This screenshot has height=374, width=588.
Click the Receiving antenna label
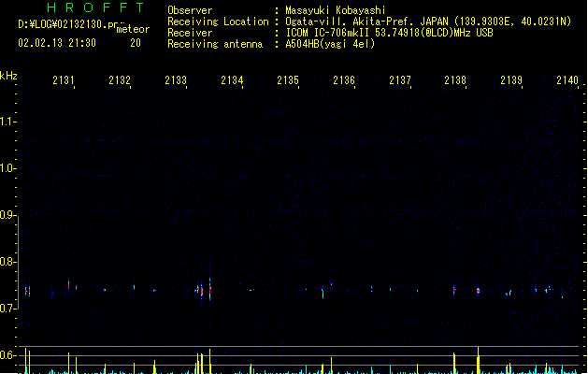pyautogui.click(x=215, y=44)
